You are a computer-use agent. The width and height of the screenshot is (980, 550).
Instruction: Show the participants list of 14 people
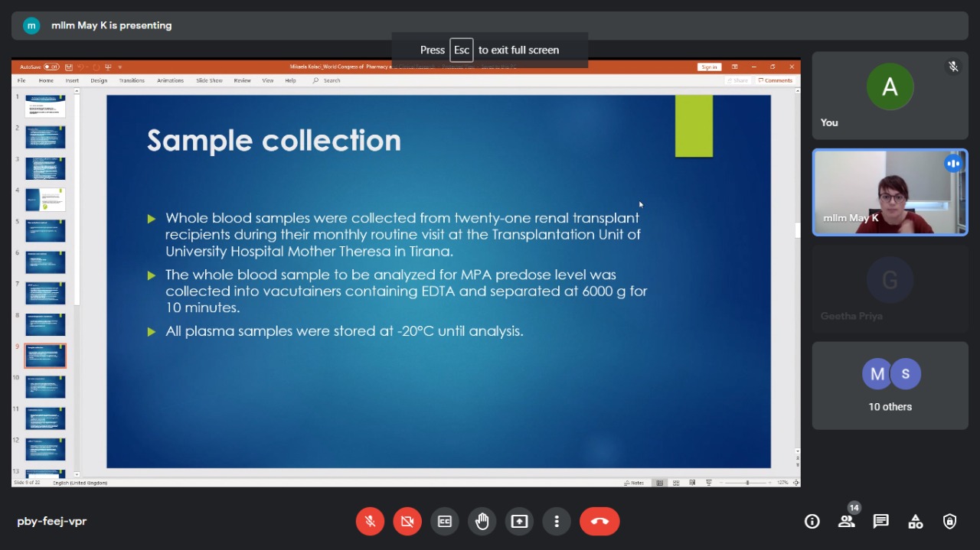pyautogui.click(x=846, y=522)
